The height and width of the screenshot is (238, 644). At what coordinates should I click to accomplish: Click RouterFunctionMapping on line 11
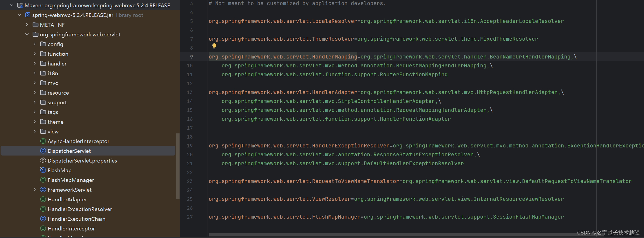414,75
